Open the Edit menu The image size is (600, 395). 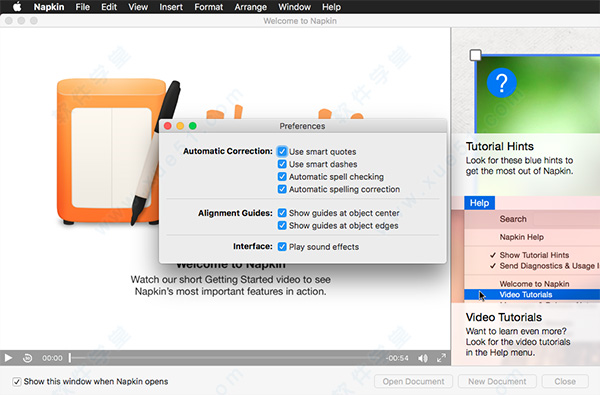(x=109, y=7)
